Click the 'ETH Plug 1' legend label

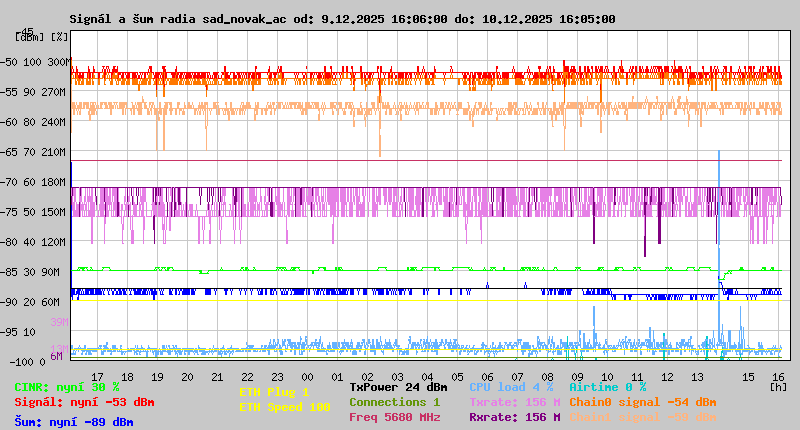(x=274, y=392)
